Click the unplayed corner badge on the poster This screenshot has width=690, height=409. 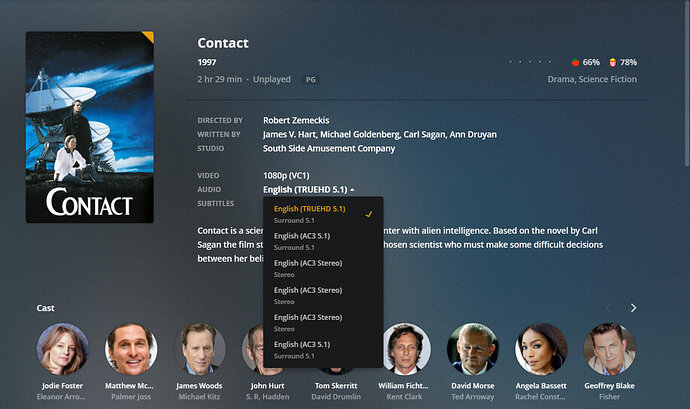(149, 37)
